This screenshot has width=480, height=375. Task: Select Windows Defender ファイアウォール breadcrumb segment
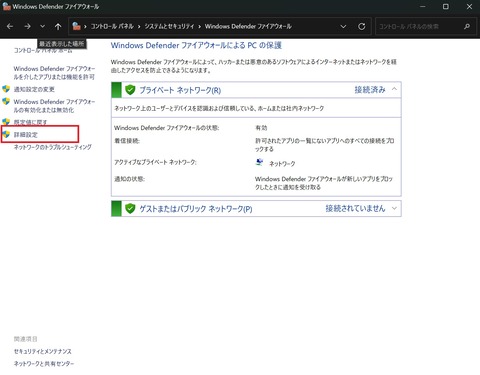(248, 26)
